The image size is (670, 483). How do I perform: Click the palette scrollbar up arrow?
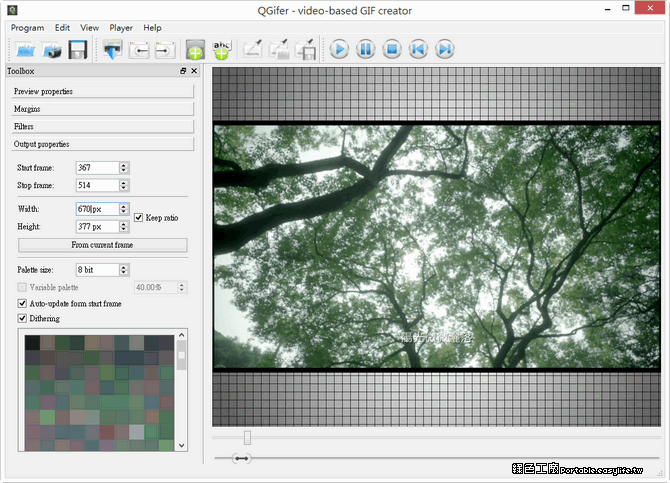point(182,335)
